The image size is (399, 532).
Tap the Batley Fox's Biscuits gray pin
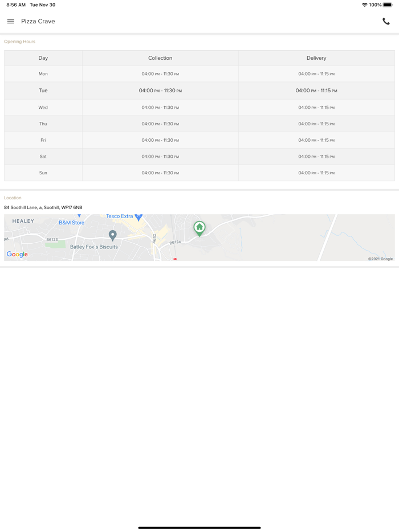click(113, 235)
